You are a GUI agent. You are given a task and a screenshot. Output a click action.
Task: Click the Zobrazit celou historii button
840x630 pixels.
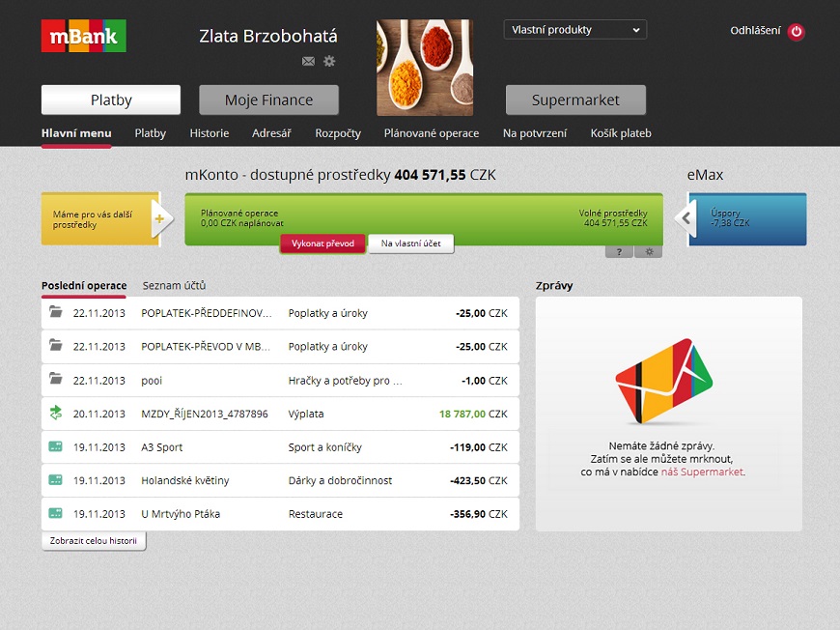[x=94, y=541]
